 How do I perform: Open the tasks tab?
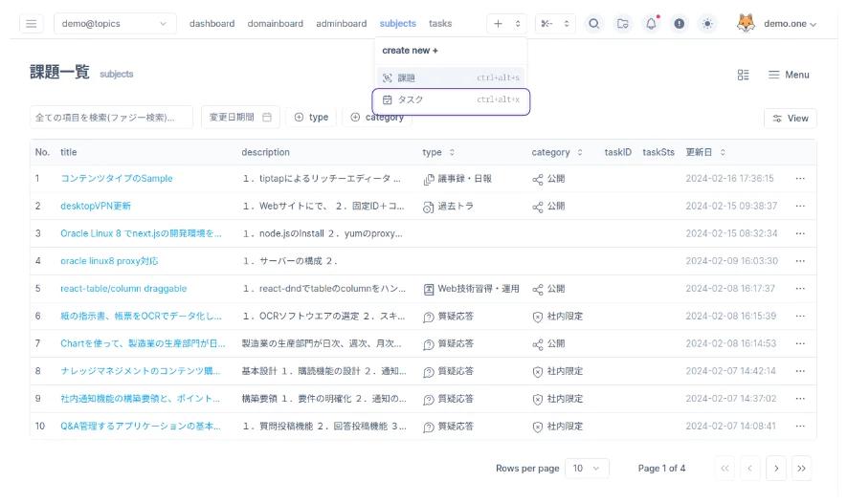[x=440, y=24]
